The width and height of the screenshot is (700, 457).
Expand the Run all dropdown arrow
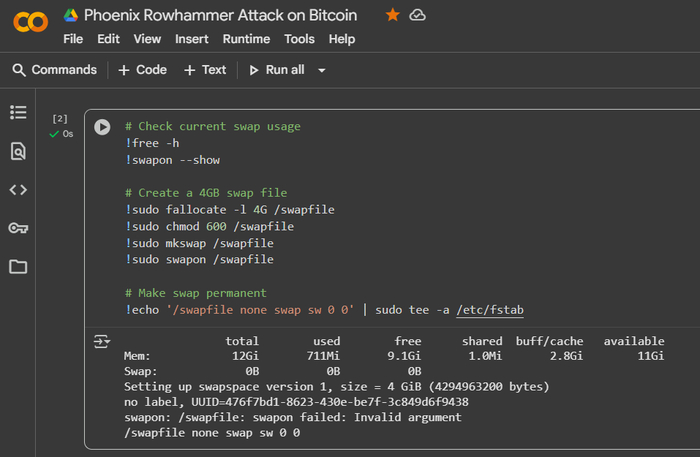pyautogui.click(x=322, y=70)
